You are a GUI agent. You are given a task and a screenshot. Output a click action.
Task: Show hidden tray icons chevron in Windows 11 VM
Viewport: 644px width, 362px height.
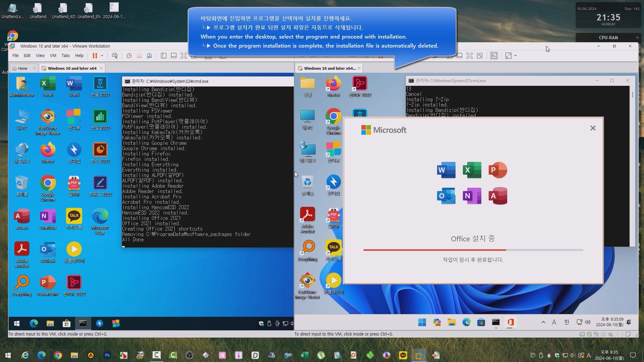click(543, 322)
